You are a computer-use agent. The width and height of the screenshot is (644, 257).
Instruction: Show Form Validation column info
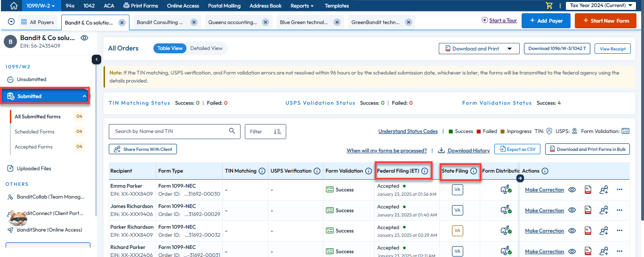369,171
